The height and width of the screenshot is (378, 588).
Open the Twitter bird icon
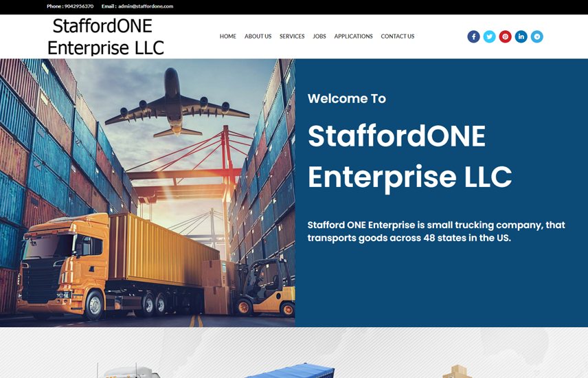coord(489,36)
